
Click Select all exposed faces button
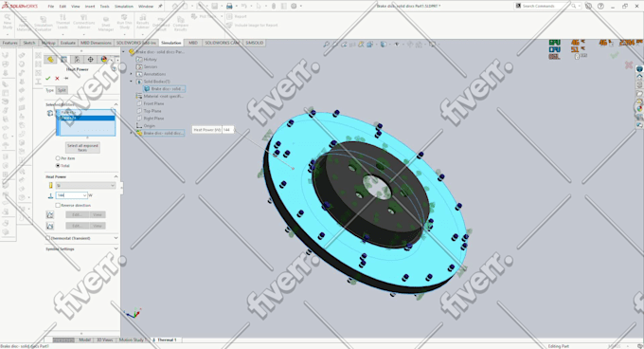click(82, 148)
